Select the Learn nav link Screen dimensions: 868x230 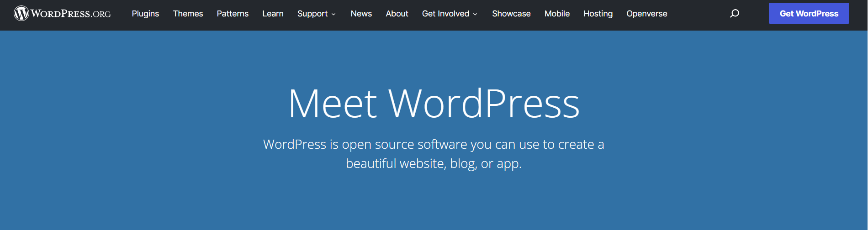click(x=273, y=14)
